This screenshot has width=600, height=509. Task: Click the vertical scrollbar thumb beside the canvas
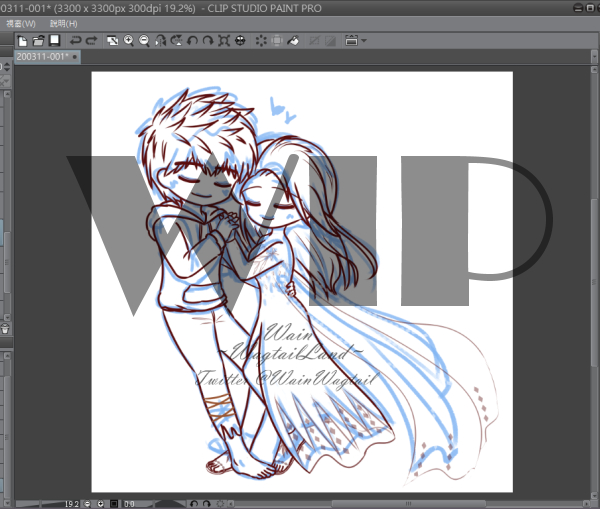pos(594,283)
